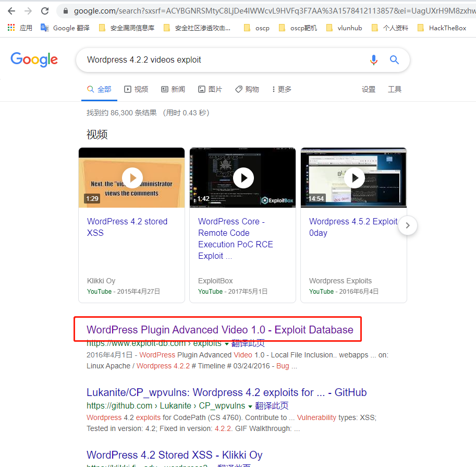Open WordPress Plugin Advanced Video Exploit Database result
The width and height of the screenshot is (476, 467).
(220, 330)
